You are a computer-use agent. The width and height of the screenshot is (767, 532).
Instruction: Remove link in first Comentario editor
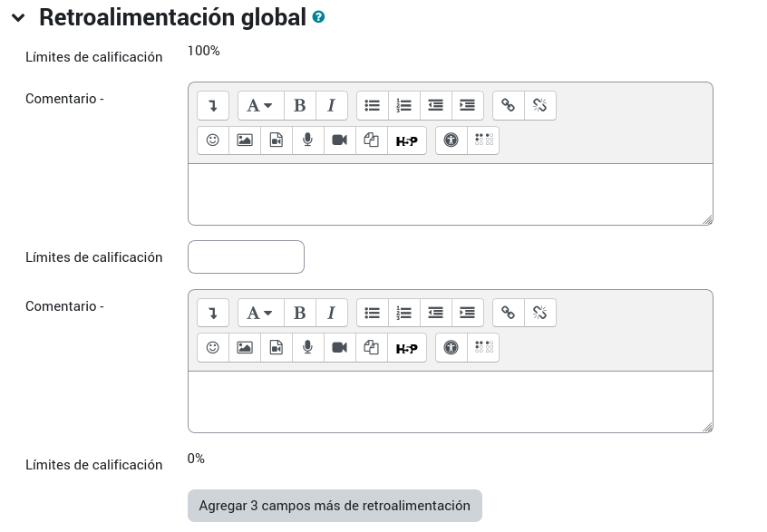click(540, 106)
